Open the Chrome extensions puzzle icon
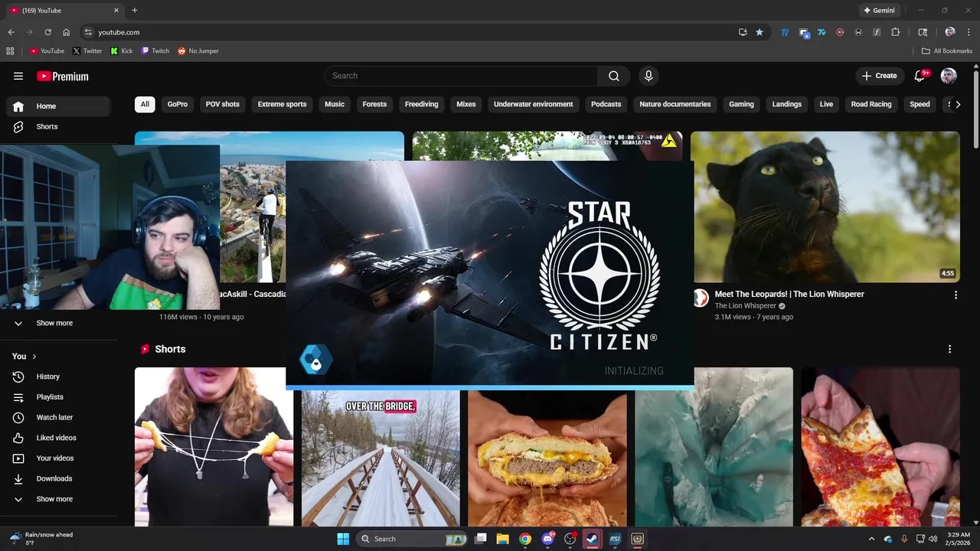The height and width of the screenshot is (551, 980). pyautogui.click(x=896, y=32)
